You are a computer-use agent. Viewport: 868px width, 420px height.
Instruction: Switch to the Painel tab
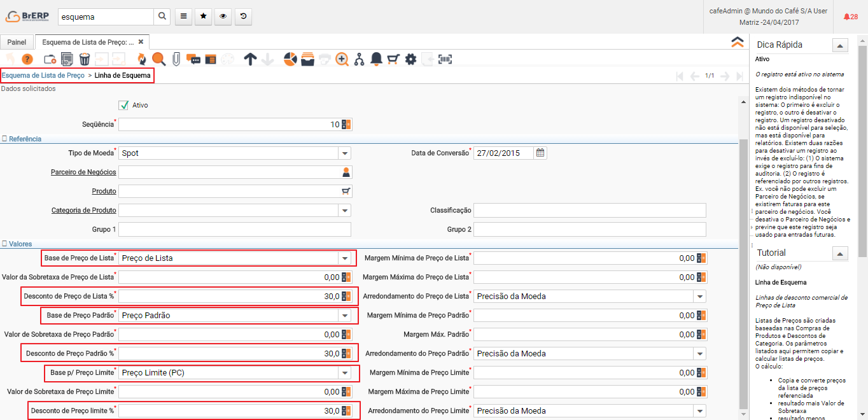click(17, 42)
